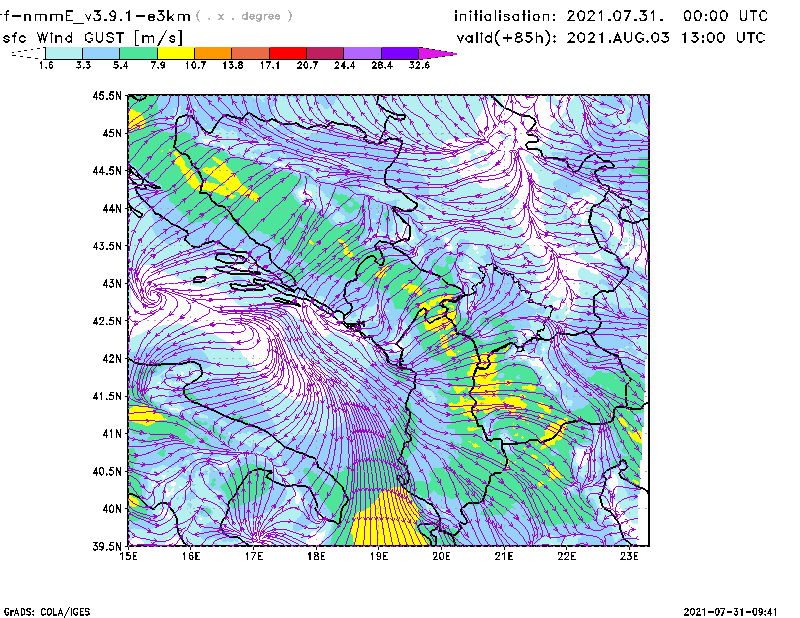Click the model name text e3km
Viewport: 800px width, 618px height.
click(x=169, y=16)
